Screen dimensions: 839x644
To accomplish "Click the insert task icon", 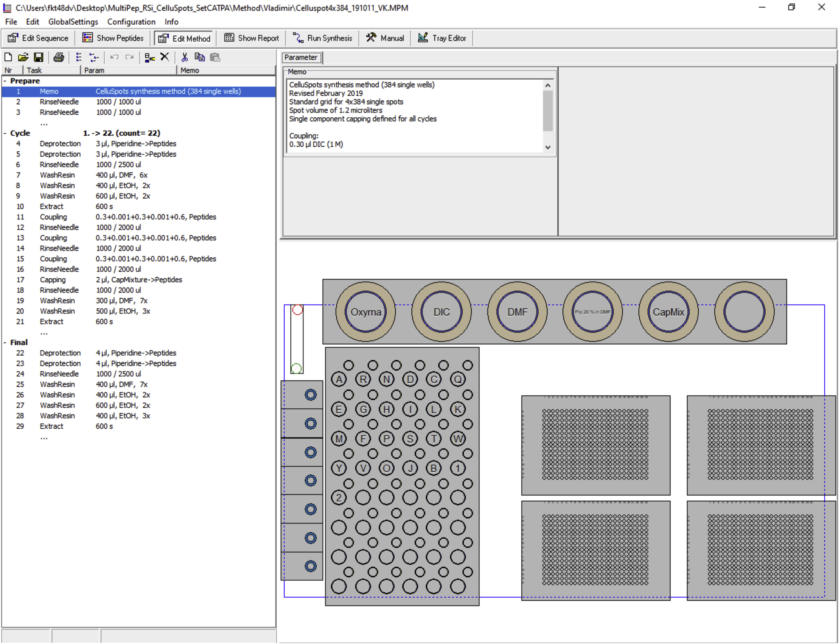I will [x=149, y=57].
